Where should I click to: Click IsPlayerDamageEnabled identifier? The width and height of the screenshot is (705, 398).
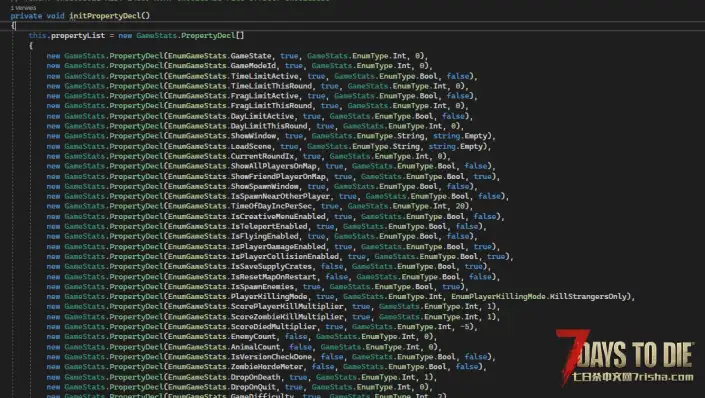pyautogui.click(x=278, y=246)
